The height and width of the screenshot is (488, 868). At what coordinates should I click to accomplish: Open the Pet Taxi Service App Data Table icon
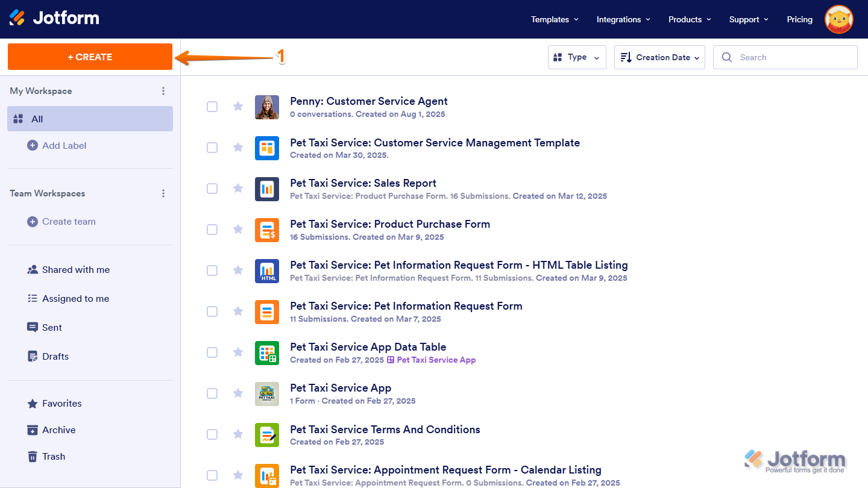pos(267,352)
